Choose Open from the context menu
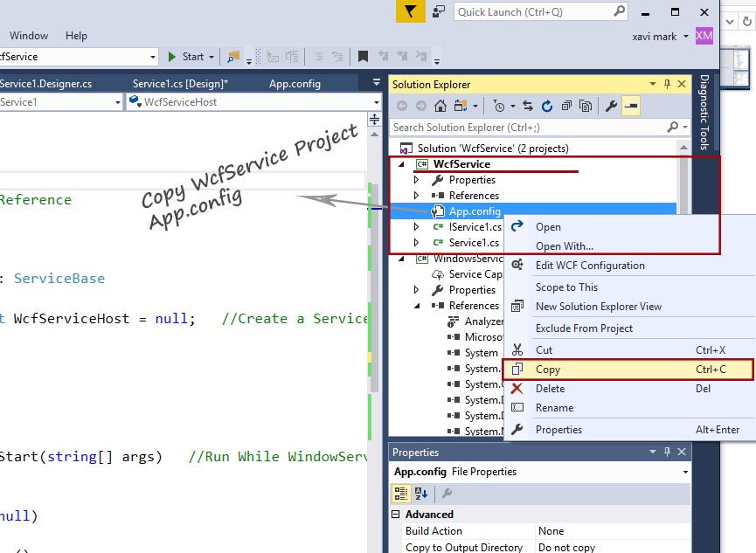Image resolution: width=756 pixels, height=553 pixels. coord(548,227)
